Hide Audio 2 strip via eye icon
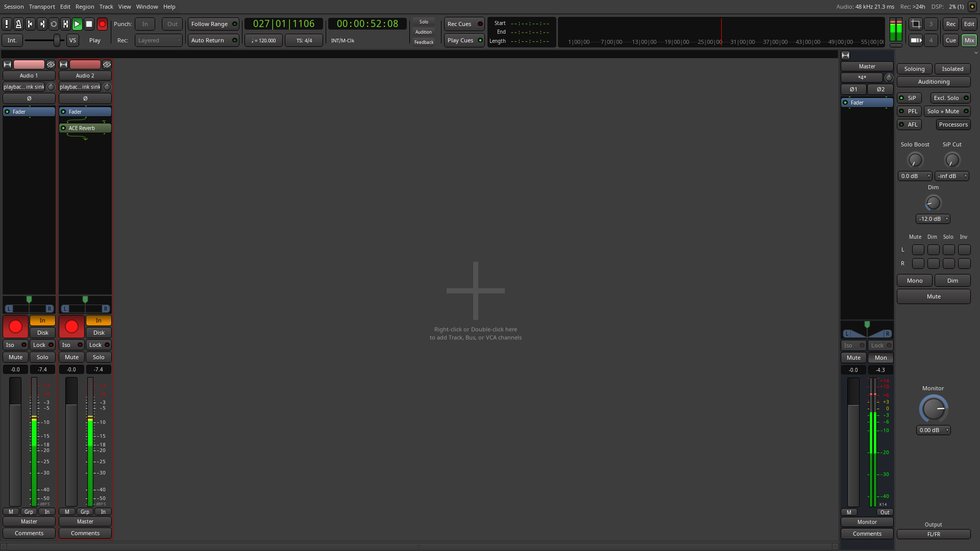The width and height of the screenshot is (980, 551). [107, 65]
